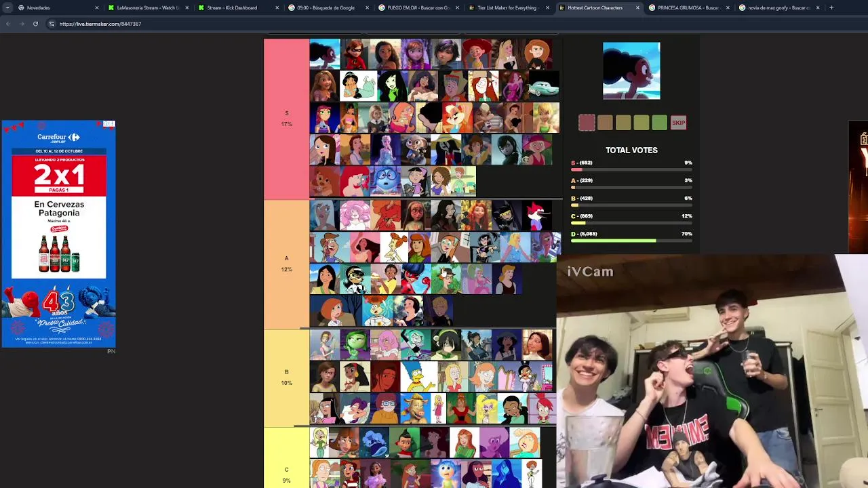Open a new browser tab with plus

831,7
